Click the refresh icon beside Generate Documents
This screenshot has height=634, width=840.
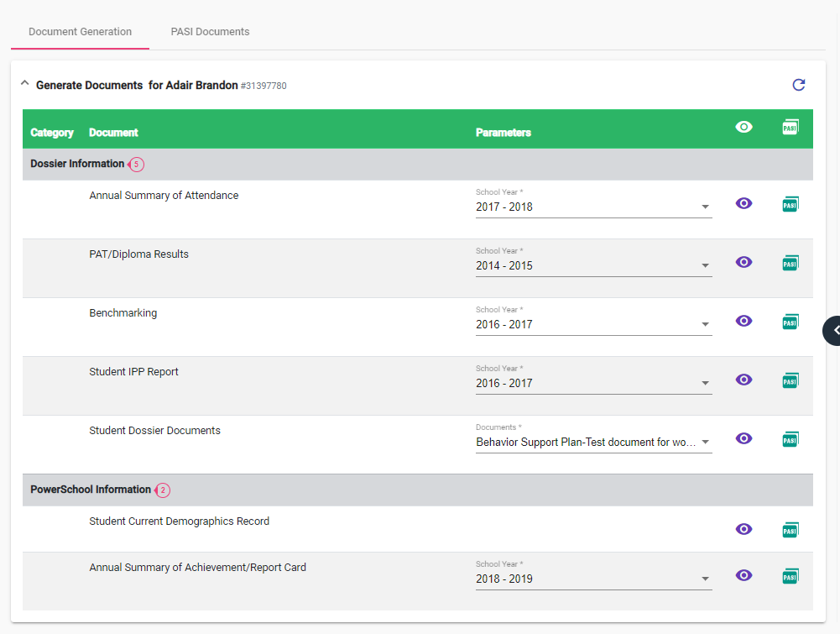point(798,85)
